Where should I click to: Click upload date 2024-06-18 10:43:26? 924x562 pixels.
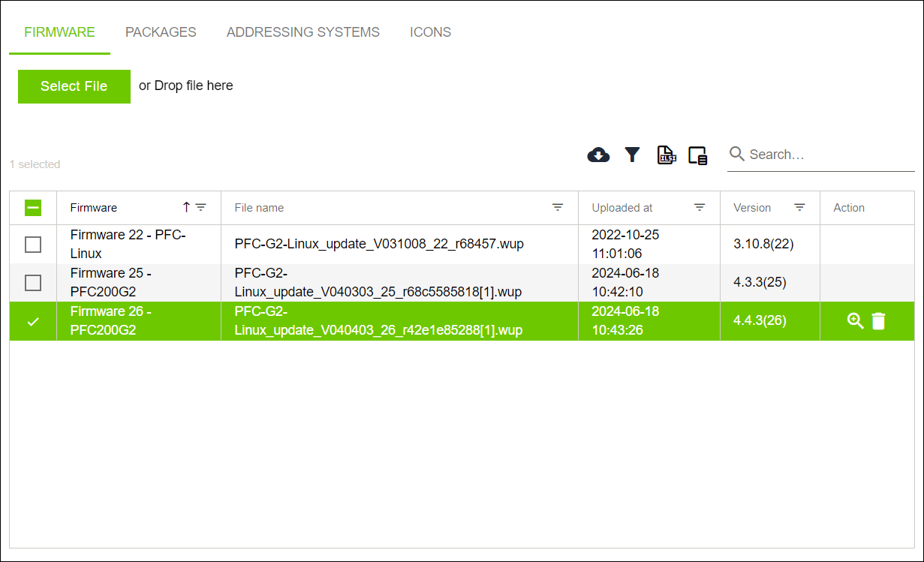[625, 321]
